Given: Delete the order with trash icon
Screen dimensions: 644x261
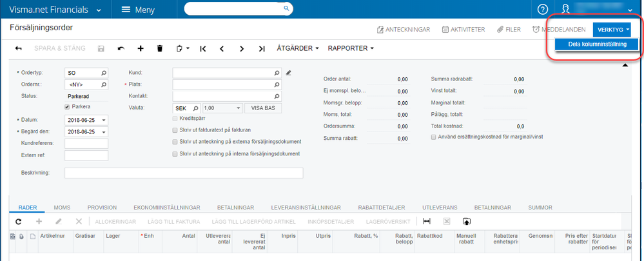Looking at the screenshot, I should click(160, 48).
